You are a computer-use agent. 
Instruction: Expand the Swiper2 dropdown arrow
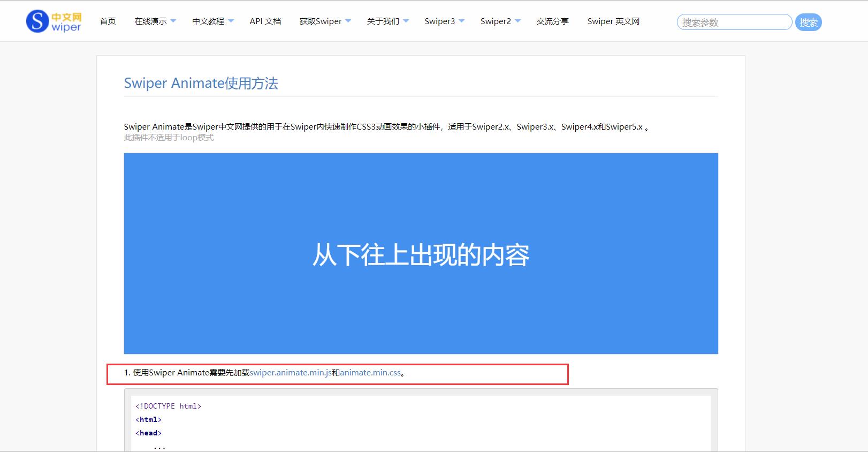(517, 21)
